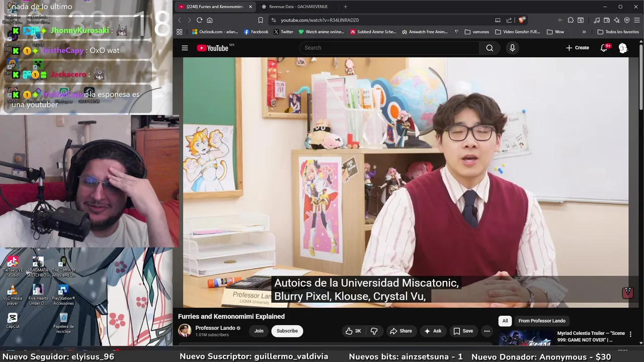Open the Twitter bookmark

pyautogui.click(x=283, y=32)
